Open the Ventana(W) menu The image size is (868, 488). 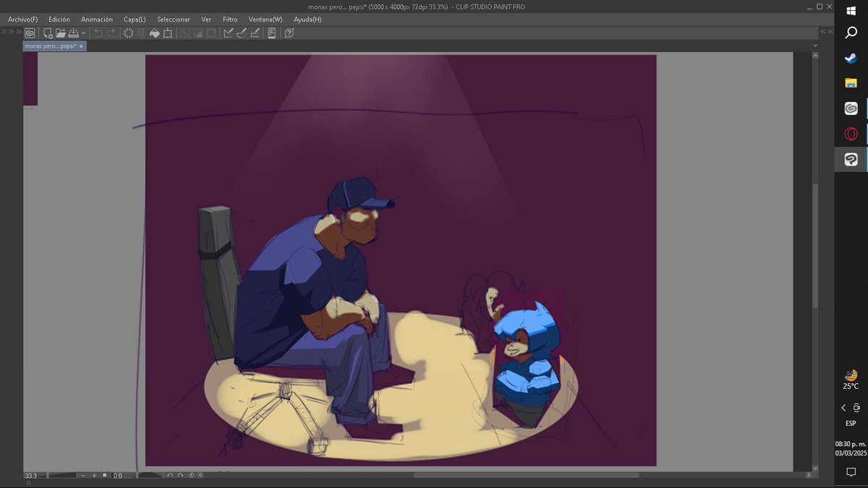tap(265, 19)
